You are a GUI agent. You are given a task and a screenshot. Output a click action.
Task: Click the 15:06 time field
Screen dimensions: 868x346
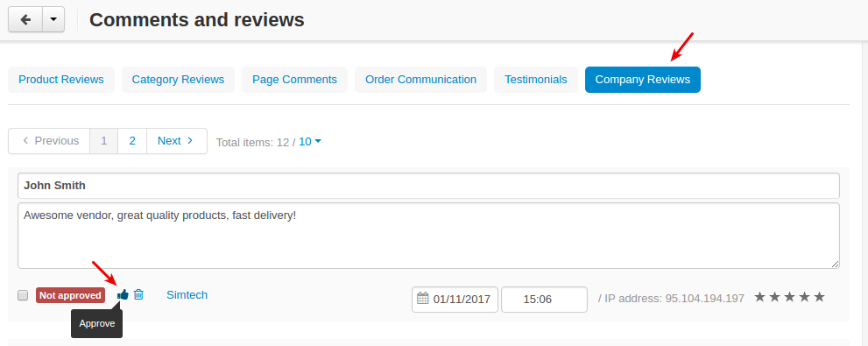pos(544,300)
